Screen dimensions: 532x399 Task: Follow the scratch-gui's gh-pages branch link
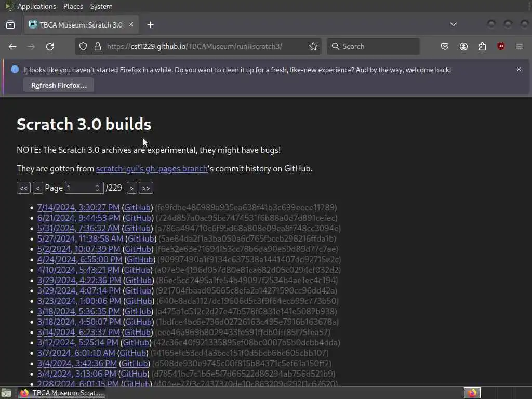[152, 169]
